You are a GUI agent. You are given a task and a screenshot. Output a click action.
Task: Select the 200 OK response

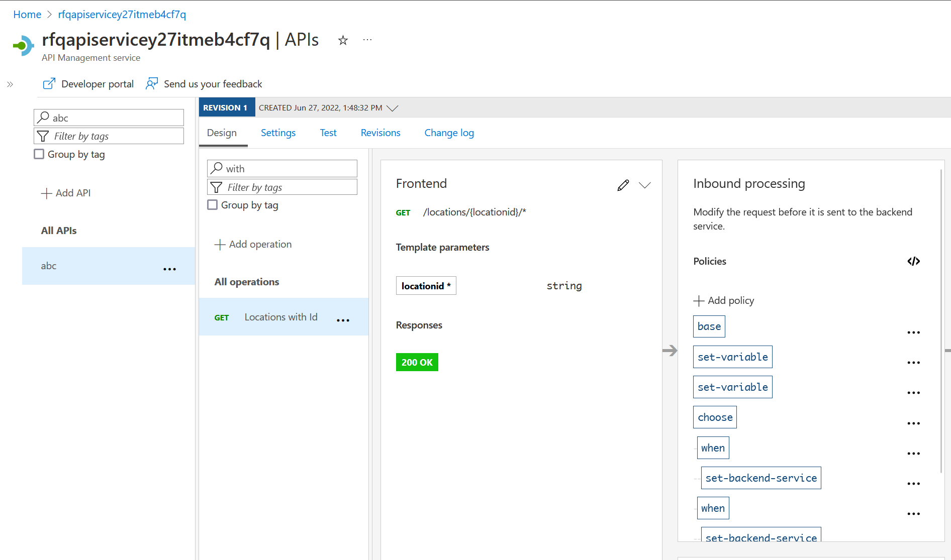(417, 362)
